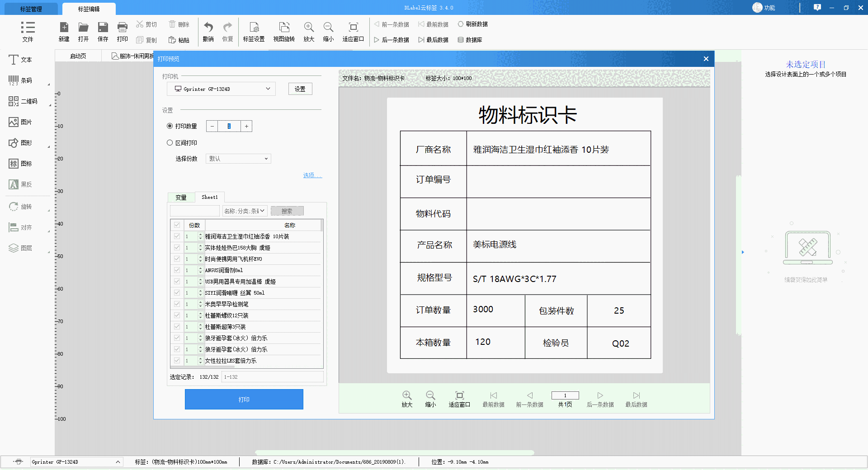Screen dimensions: 868x470
Task: Increase print quantity with the plus stepper
Action: pos(246,126)
